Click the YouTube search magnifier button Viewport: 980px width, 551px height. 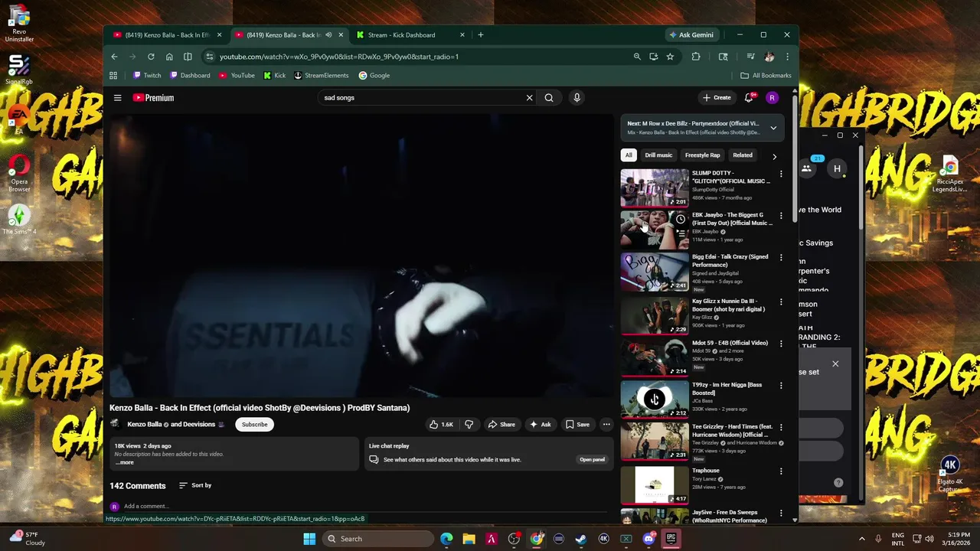click(x=549, y=98)
